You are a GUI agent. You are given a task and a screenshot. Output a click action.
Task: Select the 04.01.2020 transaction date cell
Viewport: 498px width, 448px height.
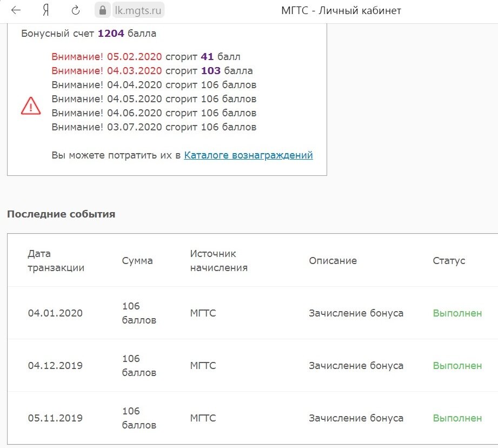(55, 313)
